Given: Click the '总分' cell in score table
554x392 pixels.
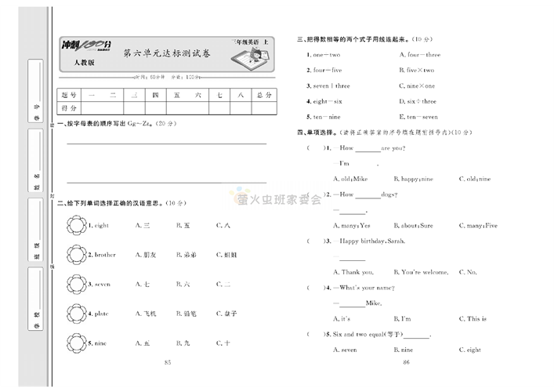Looking at the screenshot, I should tap(264, 95).
